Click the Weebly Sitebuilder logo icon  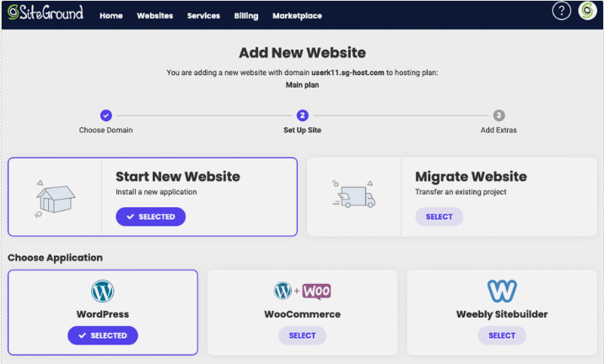502,291
